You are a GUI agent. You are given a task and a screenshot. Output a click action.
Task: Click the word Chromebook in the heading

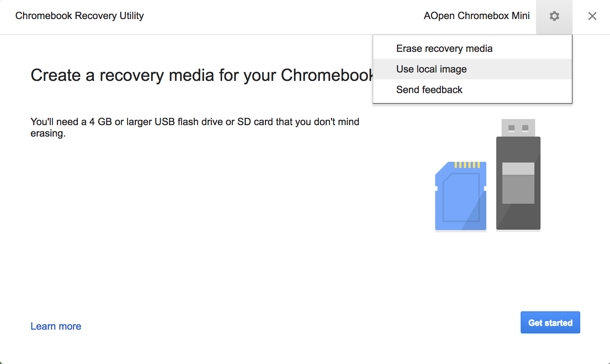(x=327, y=76)
